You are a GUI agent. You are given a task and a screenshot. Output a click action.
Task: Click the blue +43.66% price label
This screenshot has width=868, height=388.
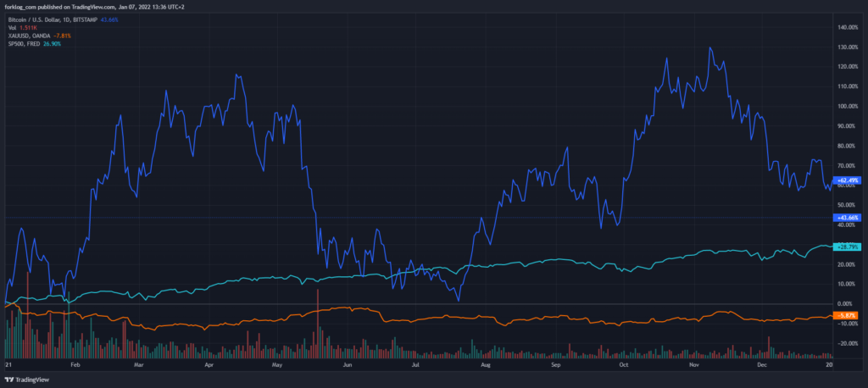[x=847, y=218]
